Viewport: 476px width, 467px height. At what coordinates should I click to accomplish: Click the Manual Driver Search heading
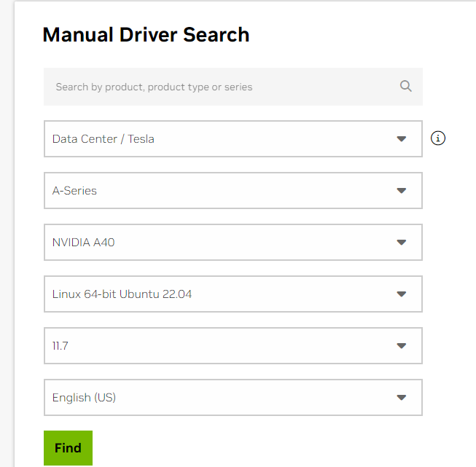(146, 34)
